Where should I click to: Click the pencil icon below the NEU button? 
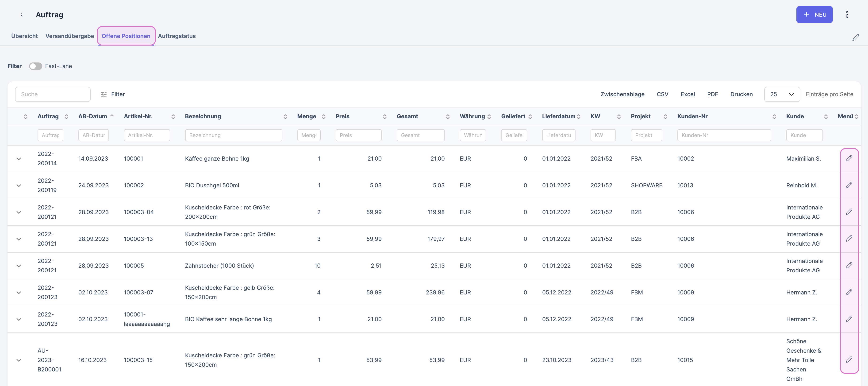(x=856, y=37)
